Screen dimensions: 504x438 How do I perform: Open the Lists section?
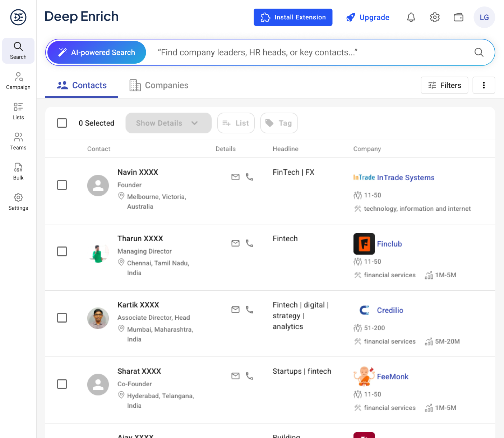coord(18,111)
